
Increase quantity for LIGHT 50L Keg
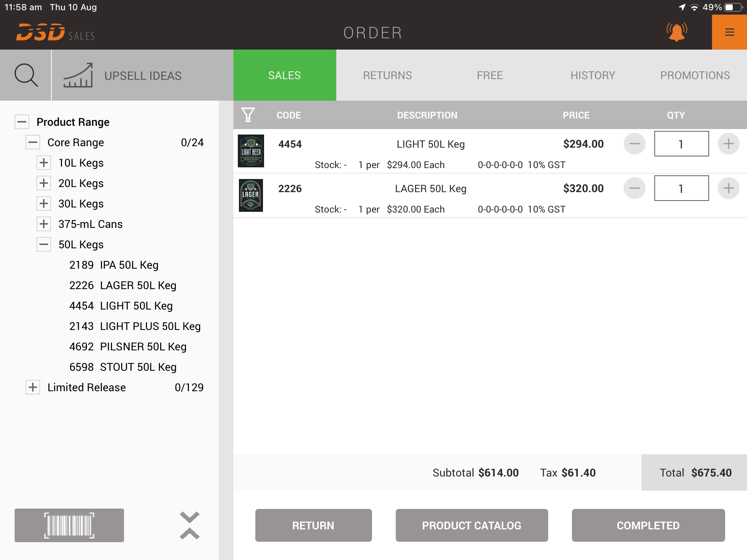point(728,144)
